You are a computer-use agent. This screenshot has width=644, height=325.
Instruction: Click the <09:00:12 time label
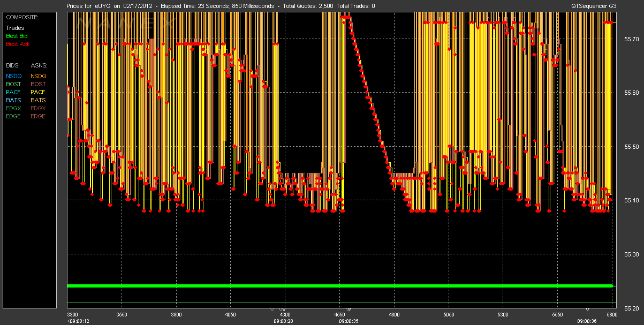pos(78,321)
